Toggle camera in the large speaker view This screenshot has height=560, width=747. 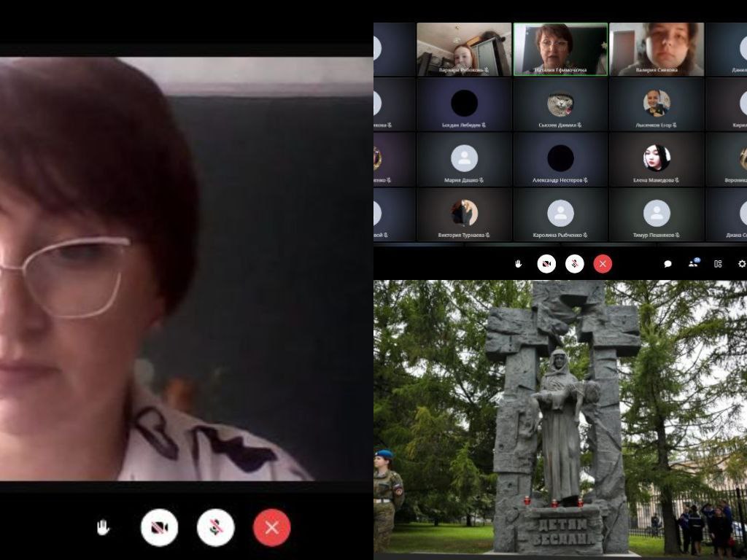pyautogui.click(x=160, y=528)
